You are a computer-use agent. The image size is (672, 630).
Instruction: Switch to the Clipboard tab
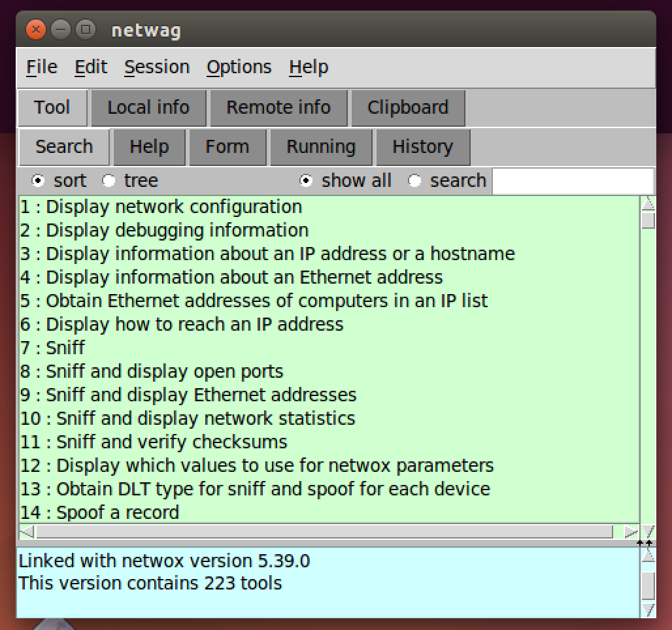pos(408,108)
